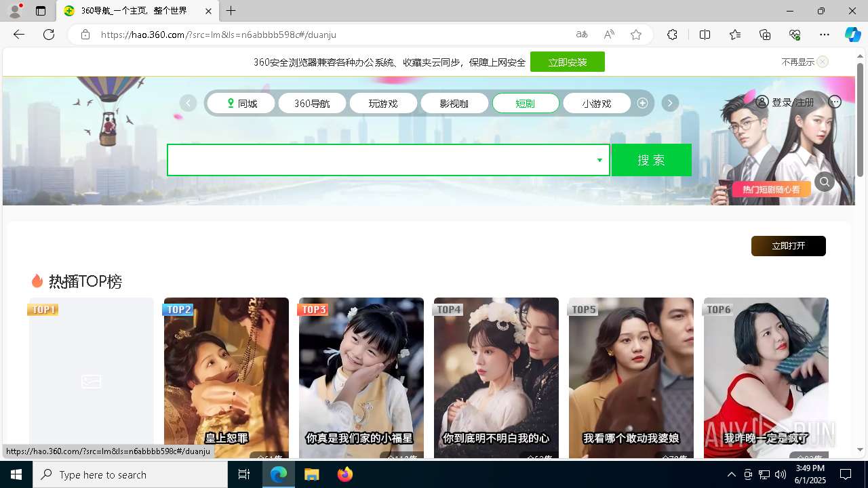Image resolution: width=868 pixels, height=488 pixels.
Task: Click the plus icon to add category
Action: [642, 103]
